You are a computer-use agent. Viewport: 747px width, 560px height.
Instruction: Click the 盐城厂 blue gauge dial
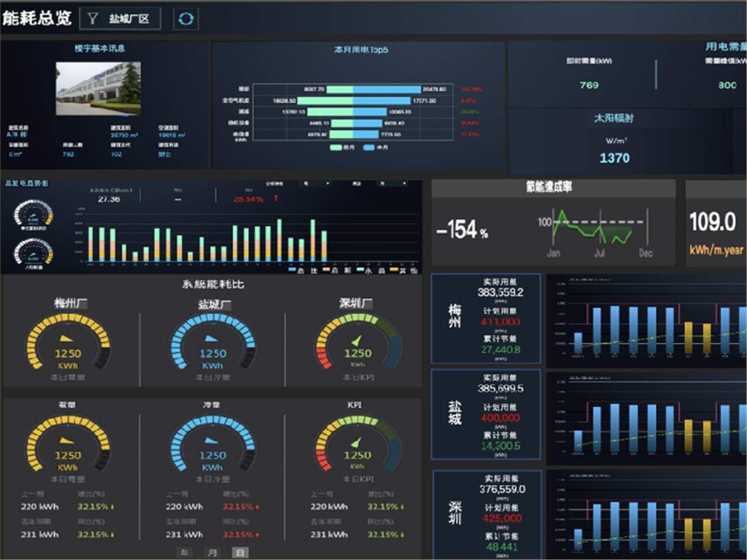(x=212, y=342)
